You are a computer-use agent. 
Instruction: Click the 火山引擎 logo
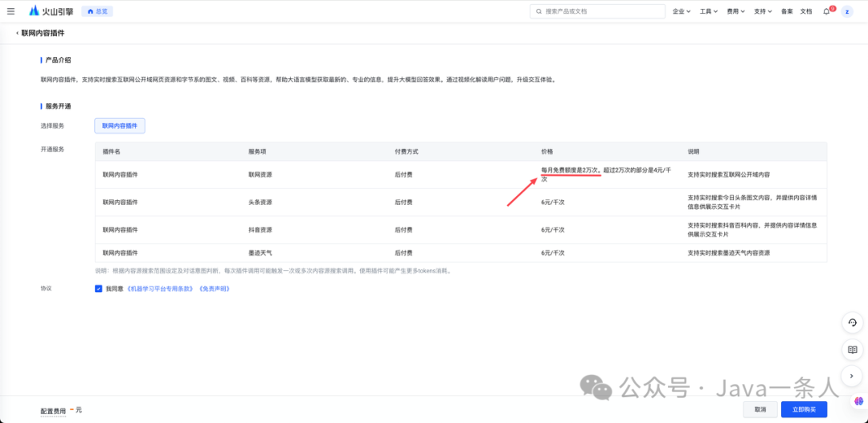(x=51, y=11)
